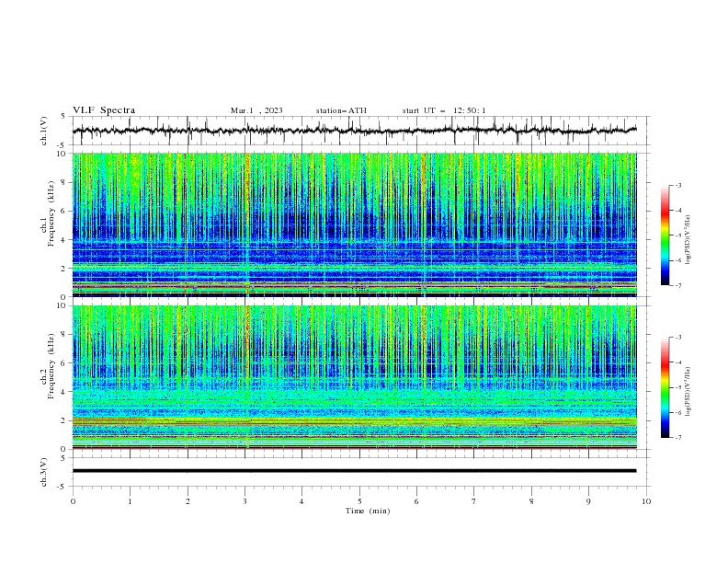Click the '-7' label on ch.2 colorbar
Viewport: 728px width, 563px height.
677,438
